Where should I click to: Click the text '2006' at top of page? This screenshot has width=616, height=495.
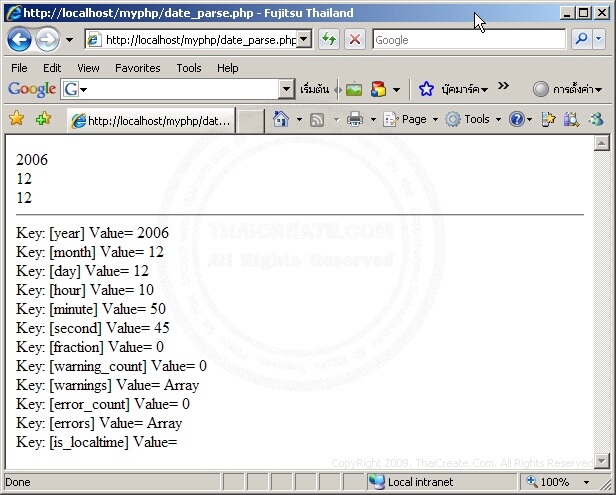(32, 160)
